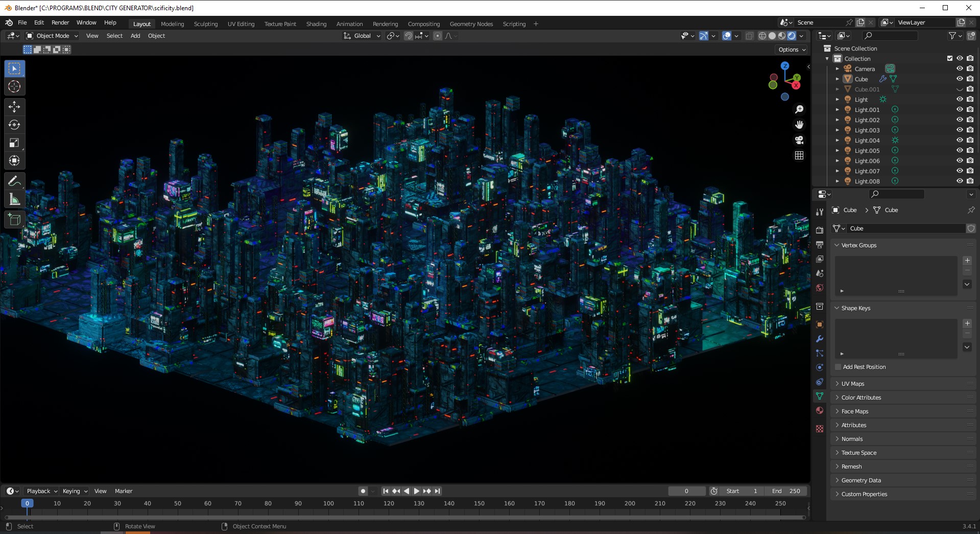The image size is (980, 534).
Task: Click the current frame counter in the timeline
Action: tap(687, 491)
